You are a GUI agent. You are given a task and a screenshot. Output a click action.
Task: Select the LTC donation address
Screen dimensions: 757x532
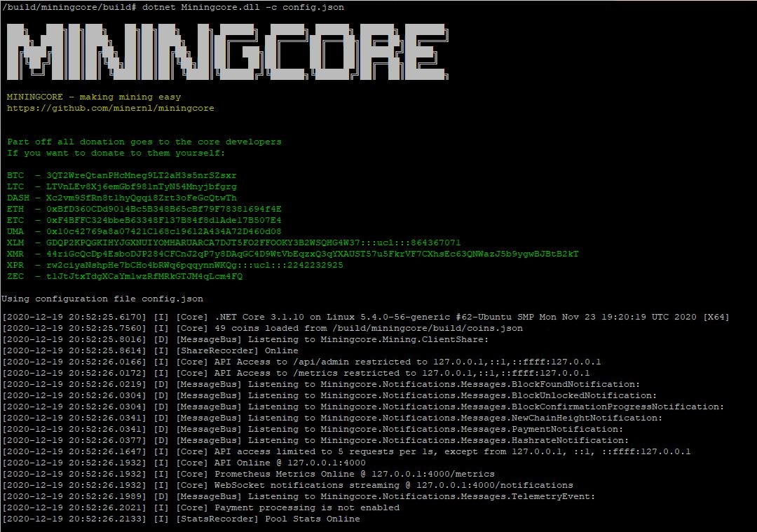(142, 186)
